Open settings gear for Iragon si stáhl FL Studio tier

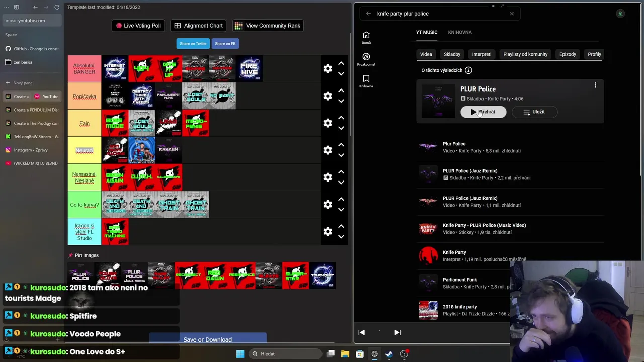[328, 232]
